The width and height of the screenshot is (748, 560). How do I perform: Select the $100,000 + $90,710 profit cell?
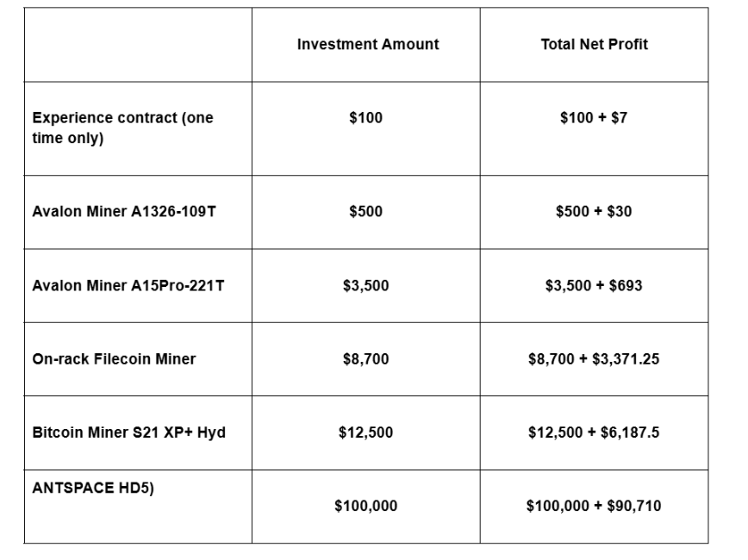594,507
